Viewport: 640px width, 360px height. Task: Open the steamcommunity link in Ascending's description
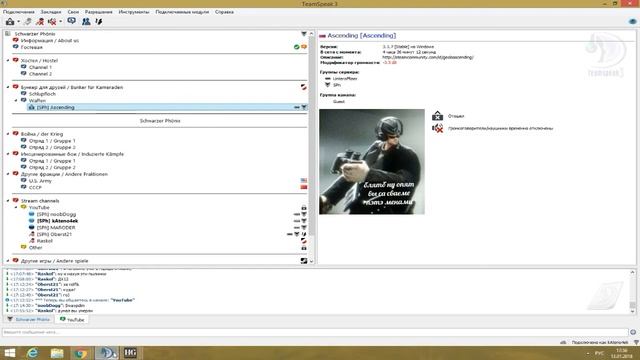tap(428, 57)
